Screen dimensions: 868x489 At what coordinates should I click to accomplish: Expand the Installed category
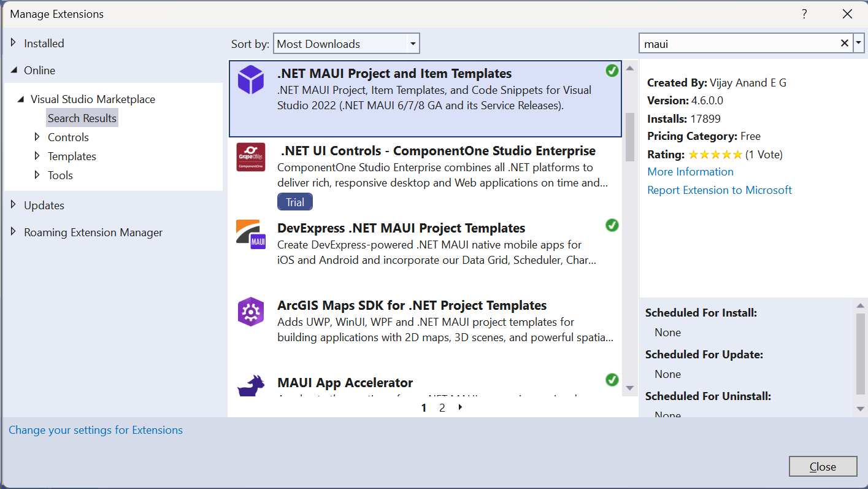(13, 43)
